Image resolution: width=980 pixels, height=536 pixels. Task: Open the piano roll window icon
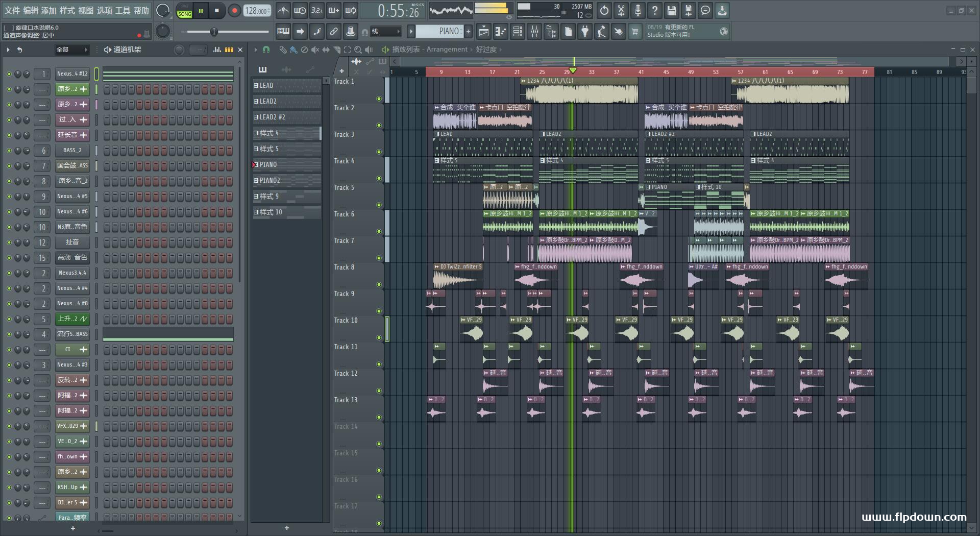coord(500,32)
